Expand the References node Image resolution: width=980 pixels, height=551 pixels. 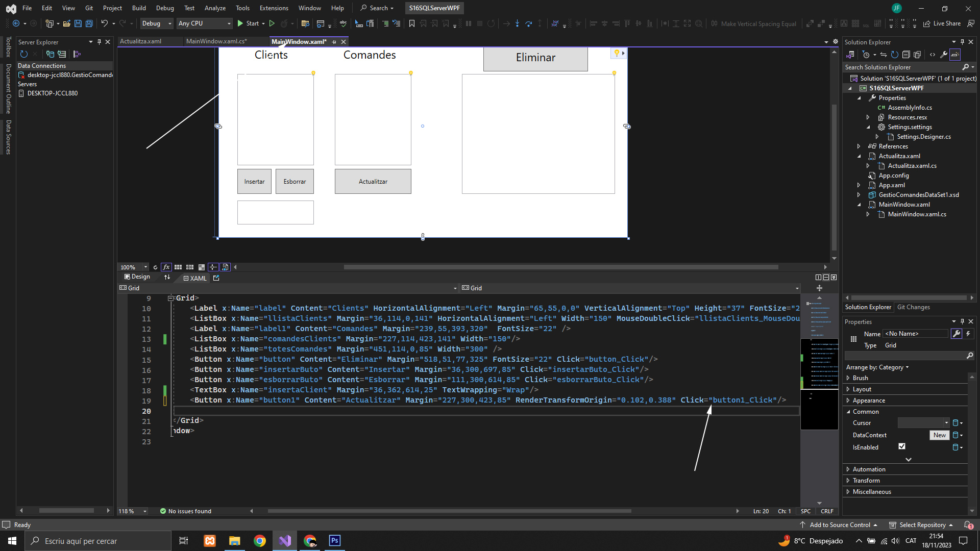(x=859, y=146)
